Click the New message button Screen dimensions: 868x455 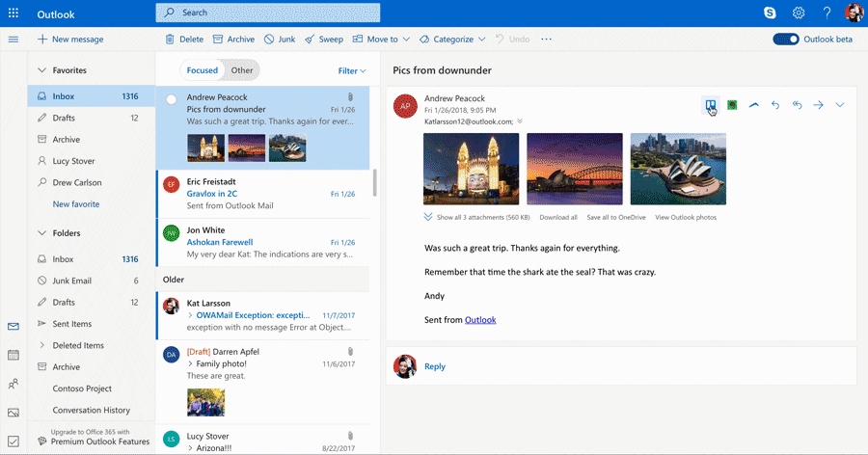pos(70,40)
